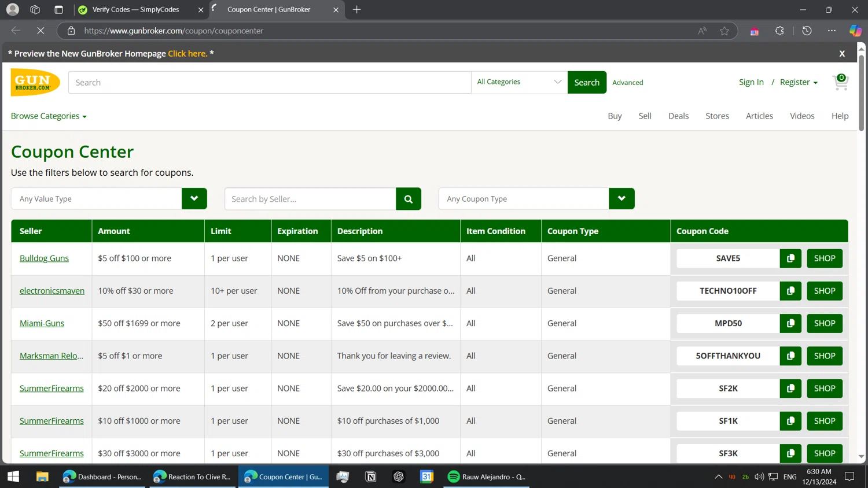Copy the TECHNO10OFF coupon code
The height and width of the screenshot is (488, 868).
(790, 291)
